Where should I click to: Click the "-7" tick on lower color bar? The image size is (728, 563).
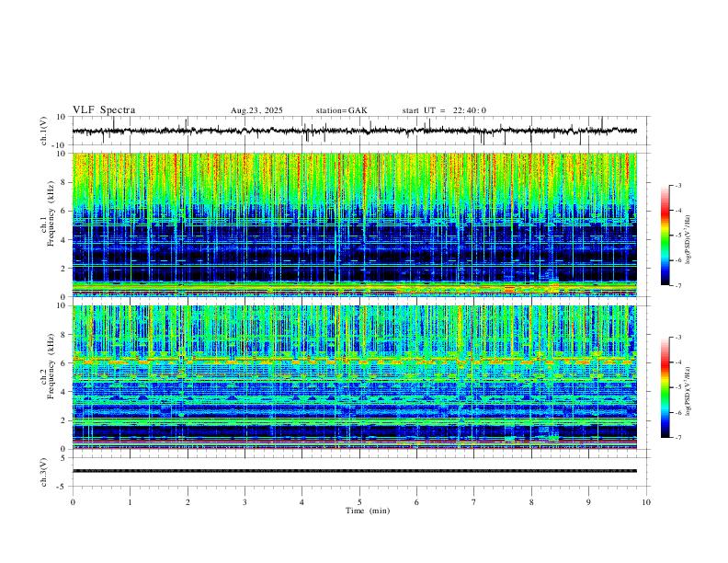pos(678,438)
